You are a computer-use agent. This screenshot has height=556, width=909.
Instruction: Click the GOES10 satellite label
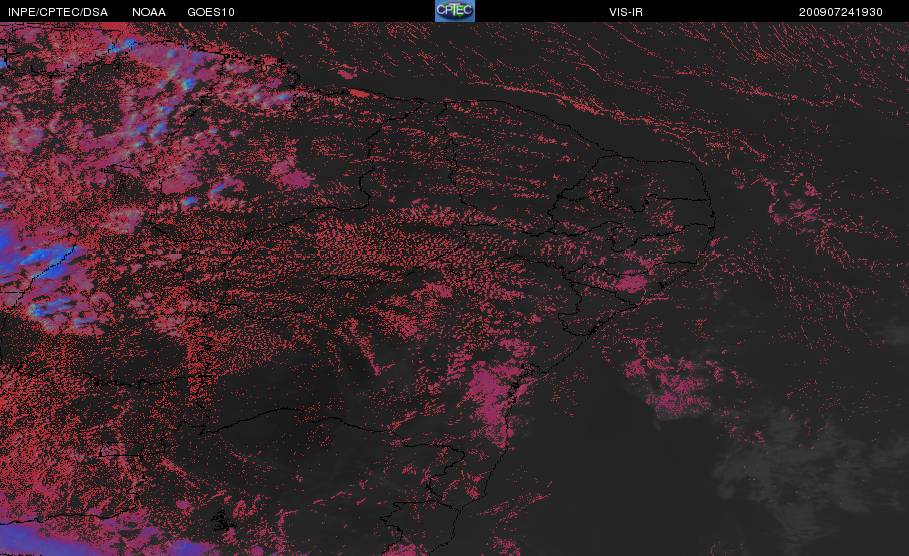click(x=211, y=12)
